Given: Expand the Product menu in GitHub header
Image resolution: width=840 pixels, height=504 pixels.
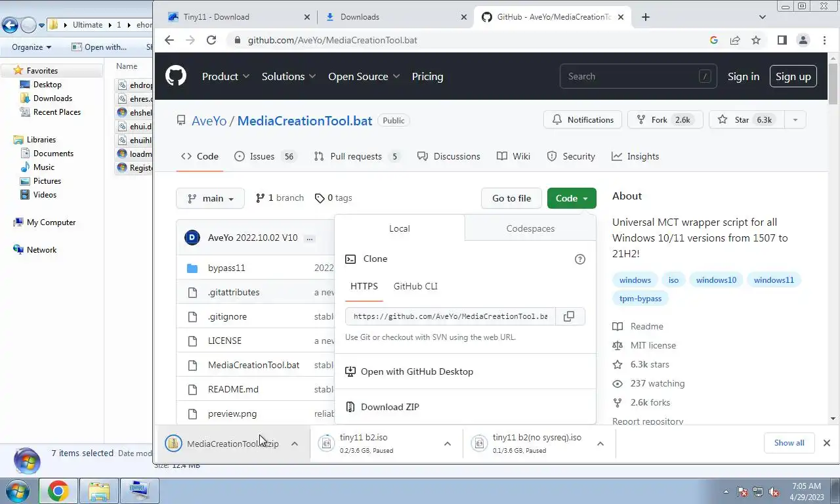Looking at the screenshot, I should [x=226, y=76].
